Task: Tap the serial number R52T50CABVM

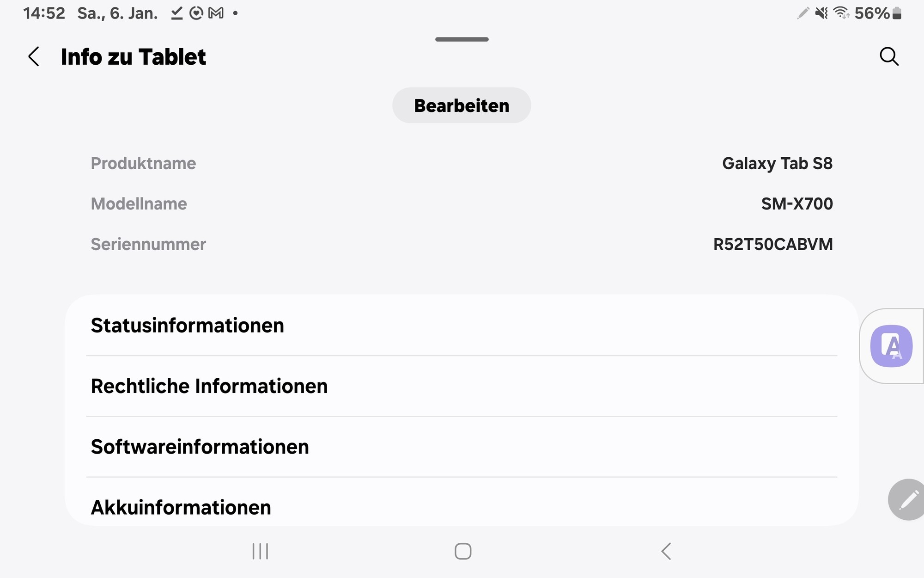Action: click(773, 244)
